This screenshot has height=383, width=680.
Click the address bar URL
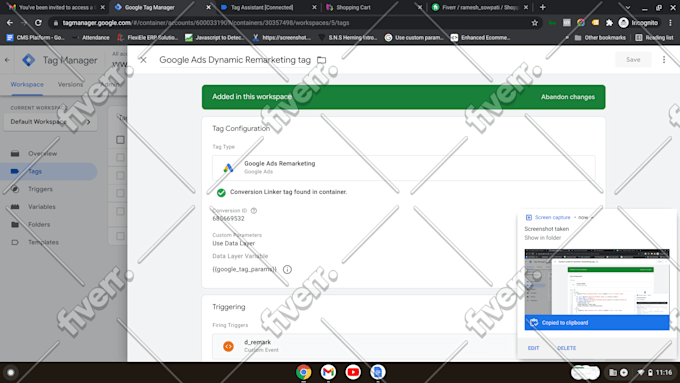pos(206,23)
